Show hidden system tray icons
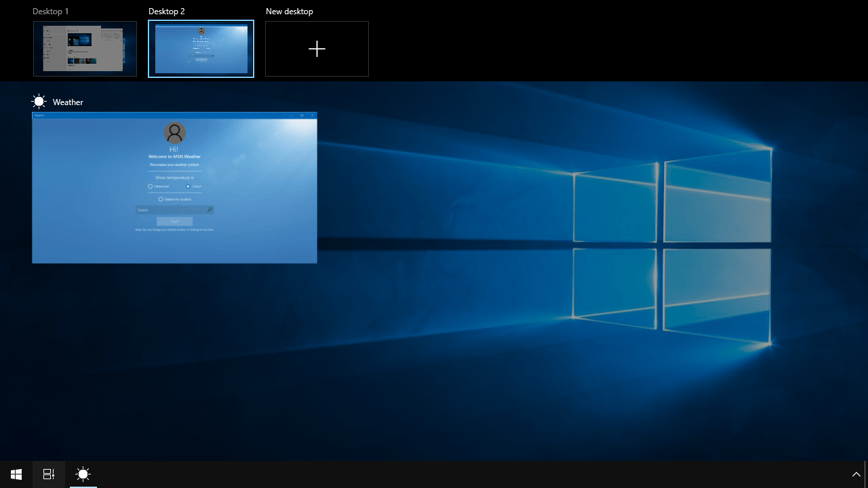This screenshot has width=868, height=488. [x=856, y=474]
